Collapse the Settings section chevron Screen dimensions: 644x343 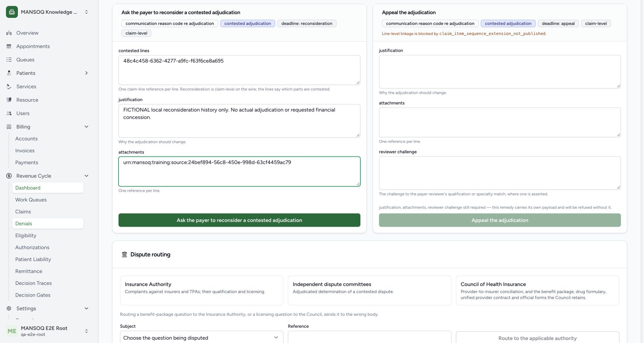coord(86,308)
